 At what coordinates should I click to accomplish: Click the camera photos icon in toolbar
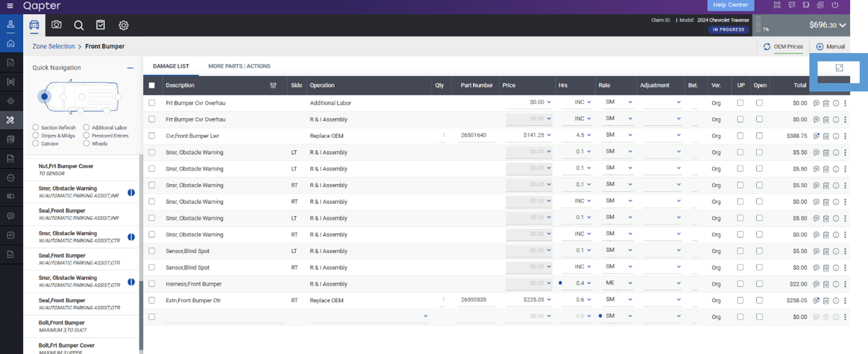(x=57, y=25)
